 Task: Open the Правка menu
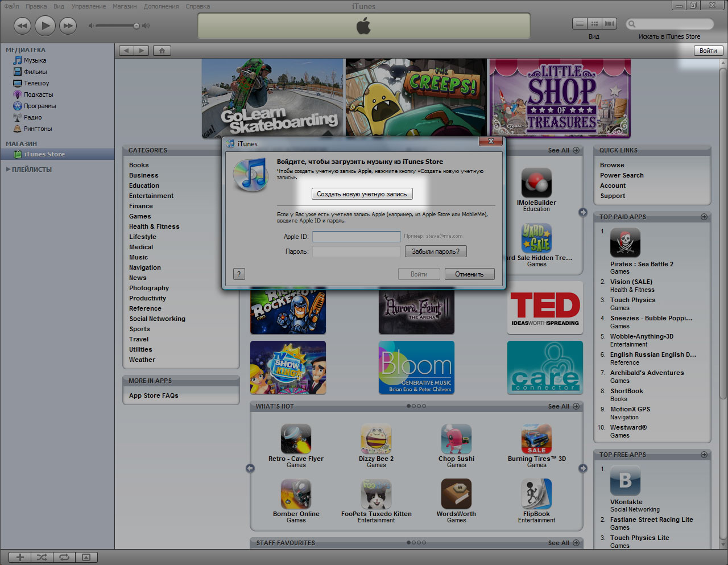(36, 6)
